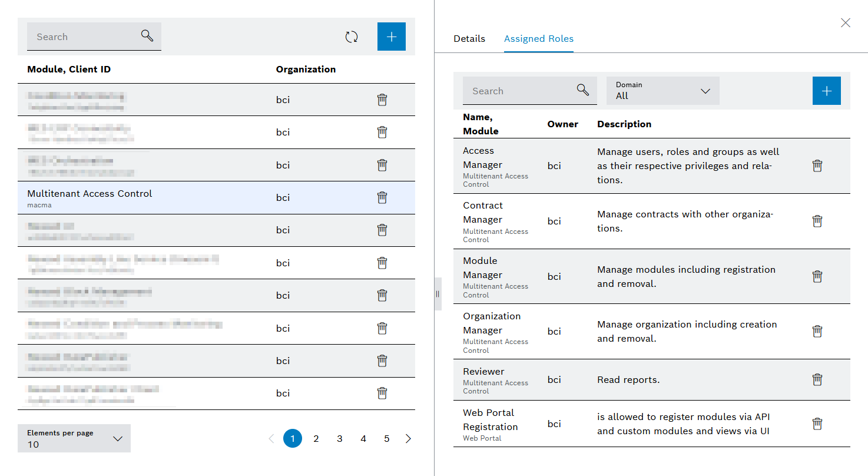The height and width of the screenshot is (476, 868).
Task: Delete the Multitenant Access Control module
Action: pyautogui.click(x=382, y=197)
